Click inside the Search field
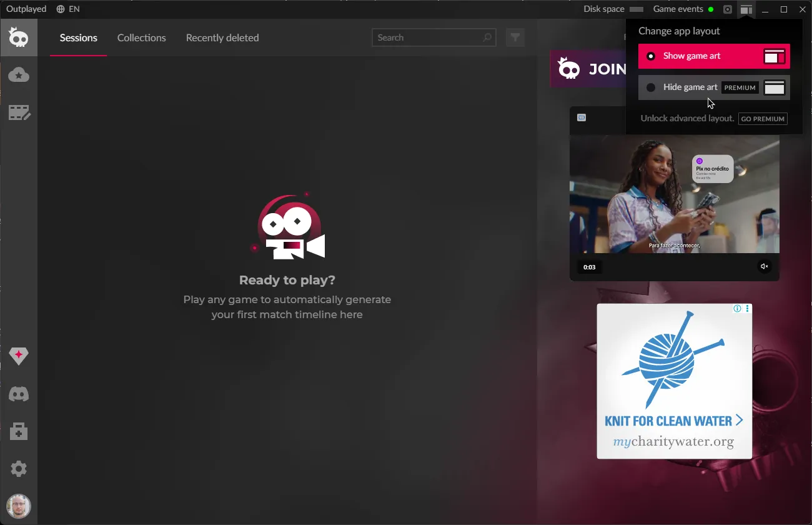812x525 pixels. (x=434, y=37)
